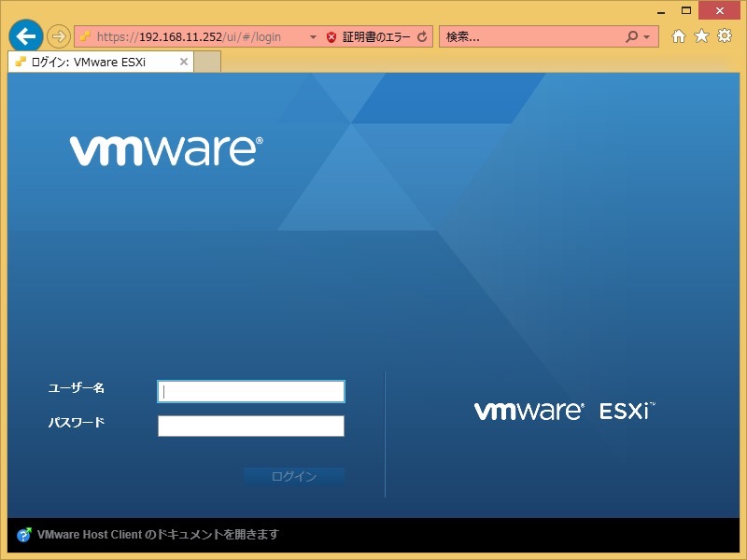
Task: Click the ログイン button
Action: click(294, 476)
